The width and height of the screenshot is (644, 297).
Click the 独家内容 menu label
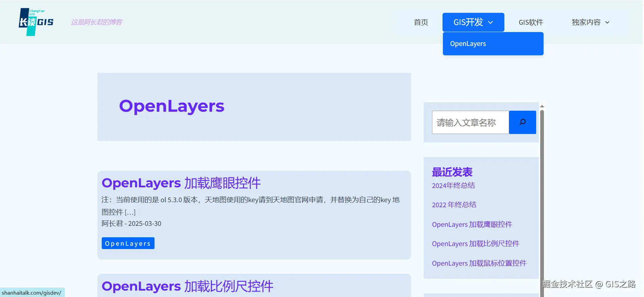point(586,22)
